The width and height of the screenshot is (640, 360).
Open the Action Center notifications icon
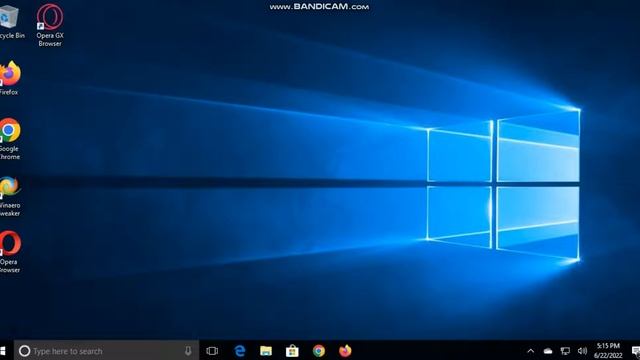[635, 351]
